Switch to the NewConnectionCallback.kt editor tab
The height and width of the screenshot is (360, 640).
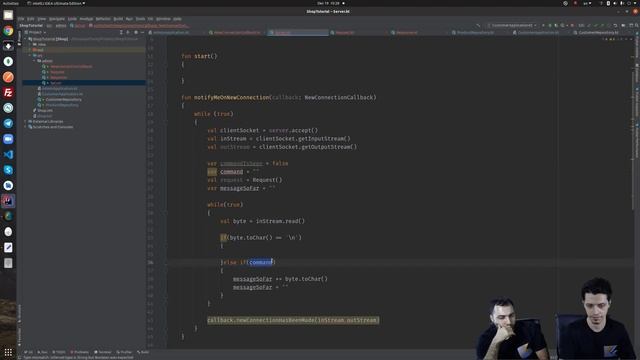pyautogui.click(x=237, y=33)
